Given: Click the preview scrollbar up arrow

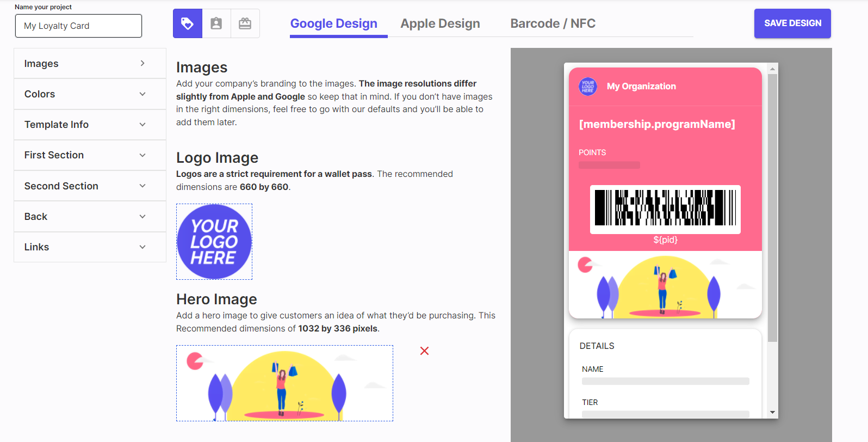Looking at the screenshot, I should (x=772, y=69).
